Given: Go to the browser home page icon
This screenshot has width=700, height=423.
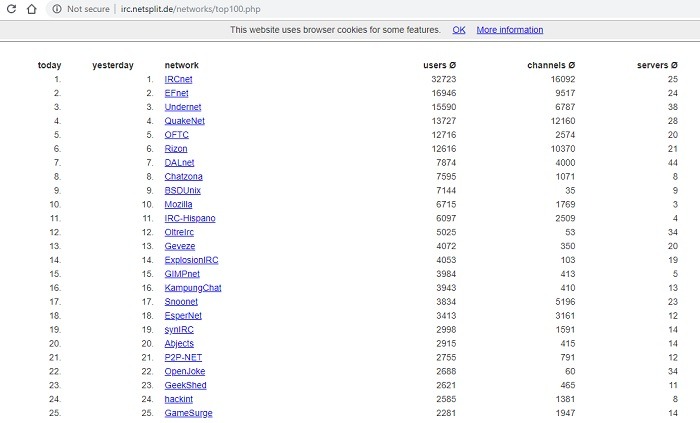Looking at the screenshot, I should [31, 8].
